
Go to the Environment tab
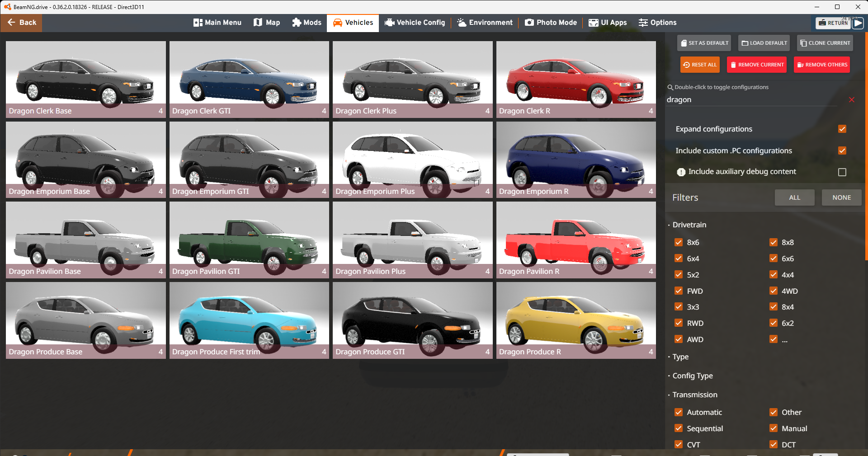click(x=485, y=23)
